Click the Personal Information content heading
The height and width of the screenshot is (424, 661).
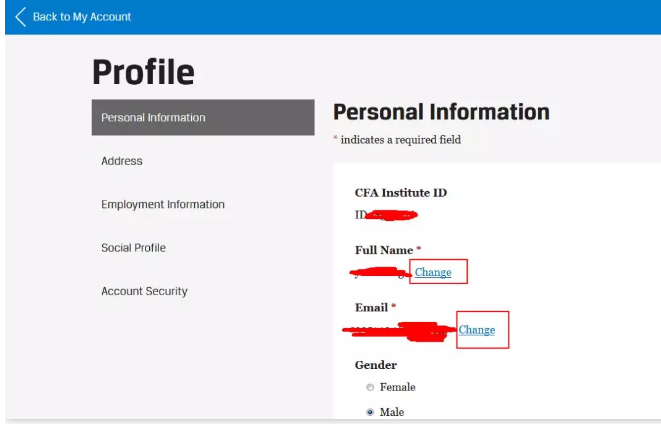point(441,112)
